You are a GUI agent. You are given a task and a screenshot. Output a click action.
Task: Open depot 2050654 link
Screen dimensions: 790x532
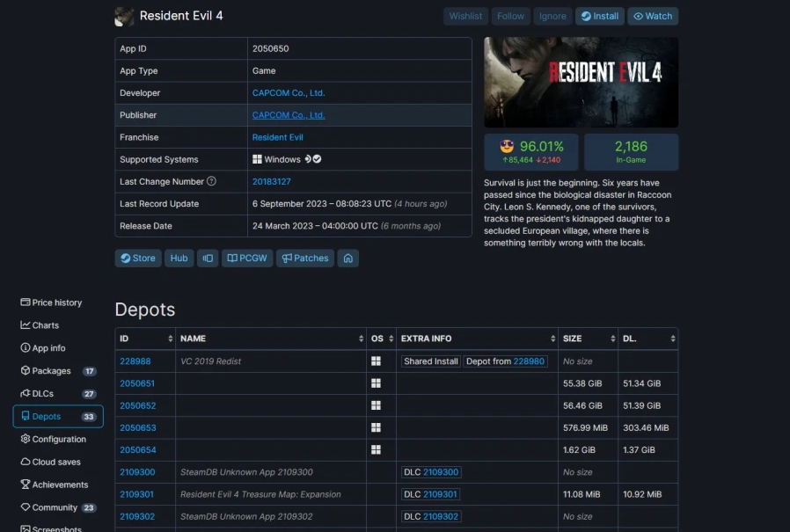click(137, 450)
